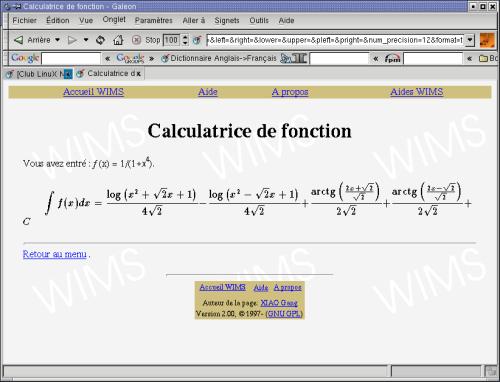
Task: Click the Galeon animated logo icon
Action: (x=487, y=40)
